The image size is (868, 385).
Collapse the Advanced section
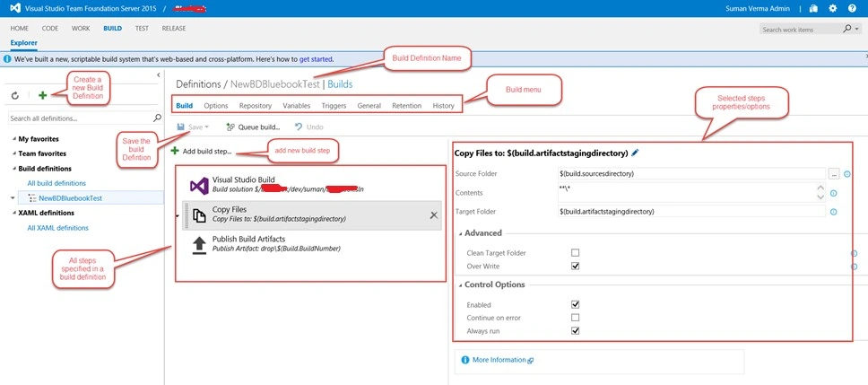(x=460, y=233)
